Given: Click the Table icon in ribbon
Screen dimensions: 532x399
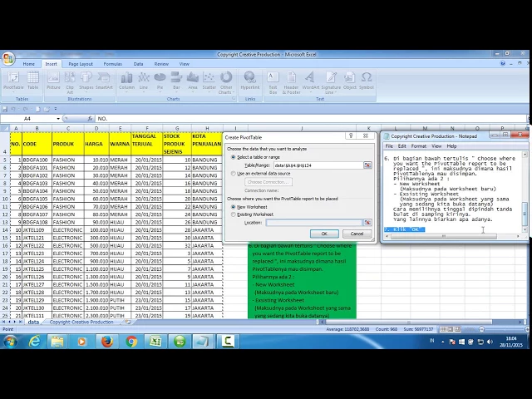Looking at the screenshot, I should (33, 81).
